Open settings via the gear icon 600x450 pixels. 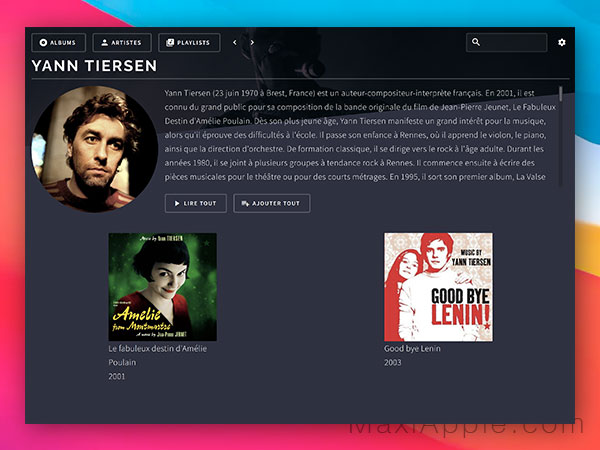point(561,42)
